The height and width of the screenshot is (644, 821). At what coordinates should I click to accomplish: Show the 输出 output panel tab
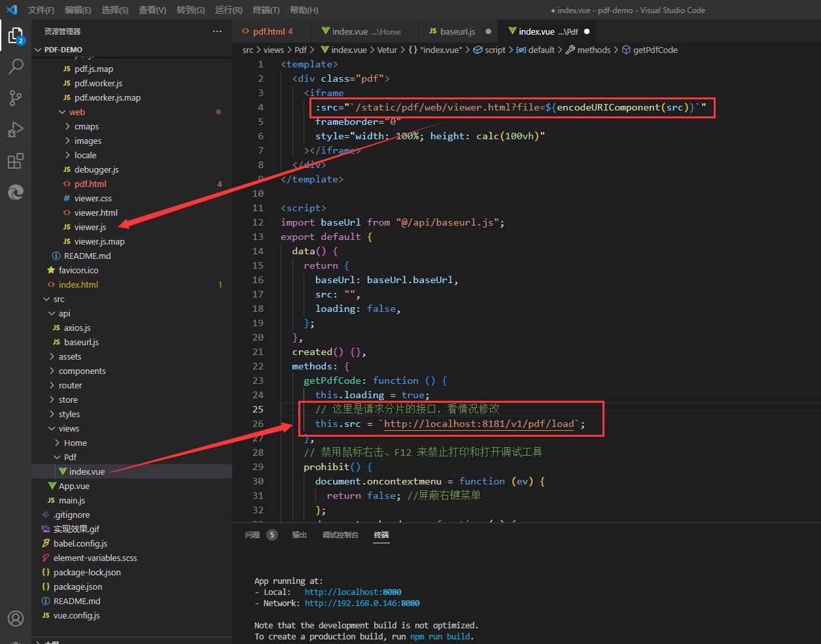(299, 535)
